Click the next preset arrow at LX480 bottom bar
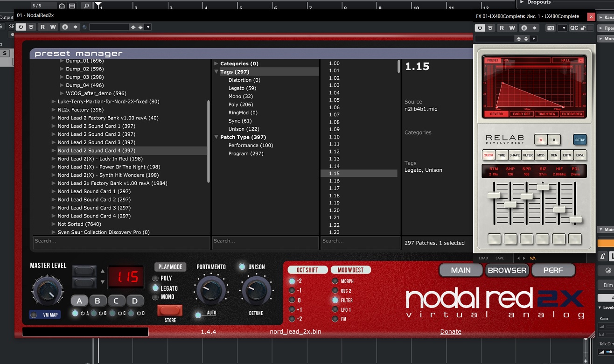The width and height of the screenshot is (614, 364). pos(523,258)
